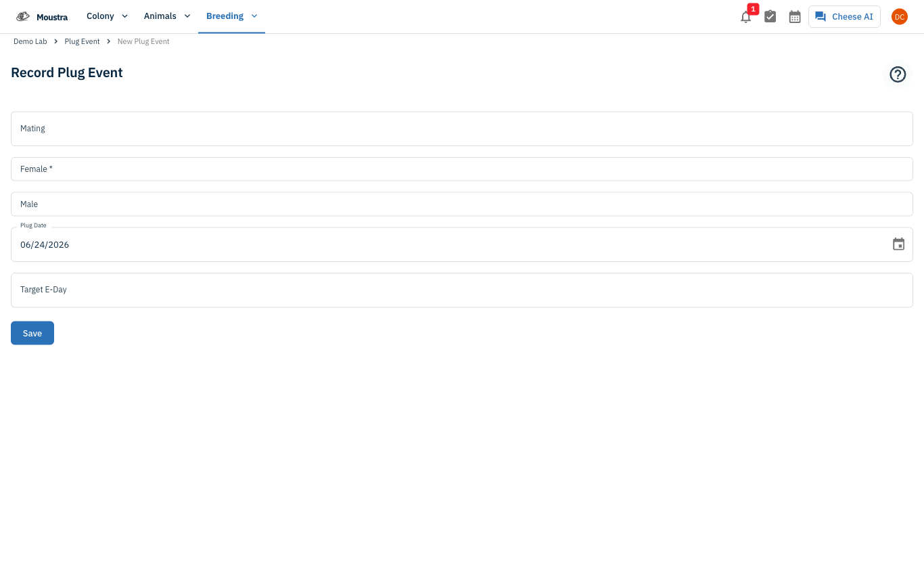
Task: Open the notifications bell icon
Action: click(x=745, y=17)
